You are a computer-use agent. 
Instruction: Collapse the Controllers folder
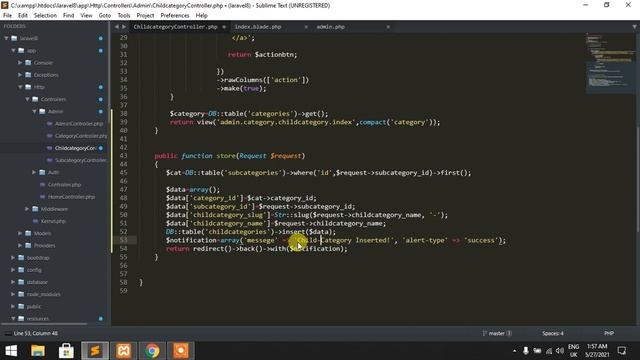click(27, 99)
